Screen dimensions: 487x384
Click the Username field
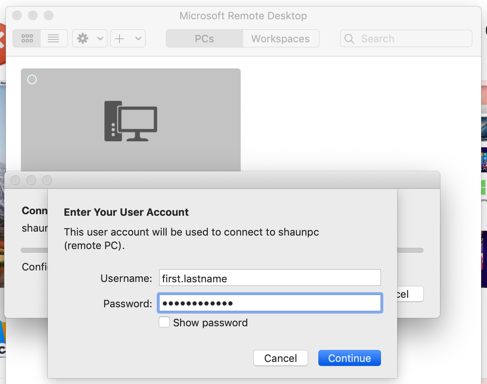tap(270, 278)
